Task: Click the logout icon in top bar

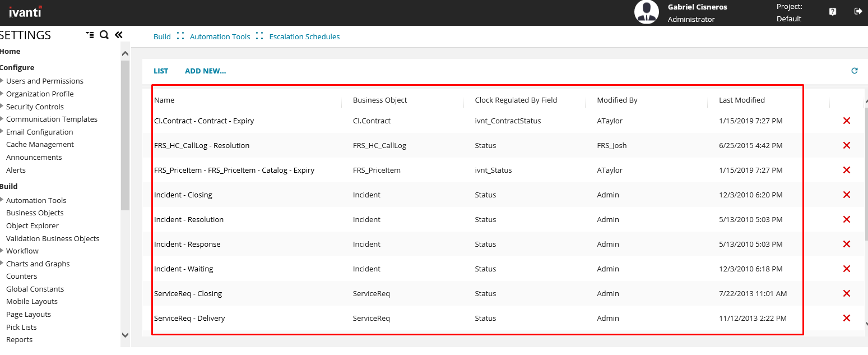Action: tap(857, 11)
